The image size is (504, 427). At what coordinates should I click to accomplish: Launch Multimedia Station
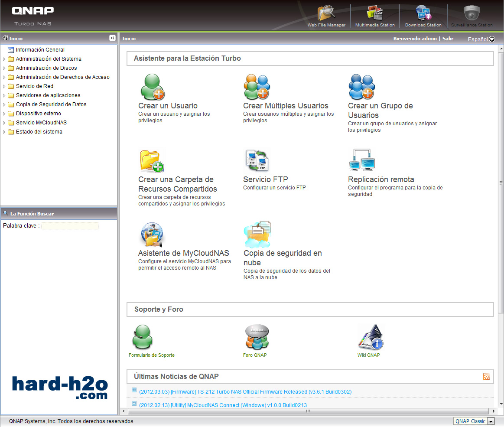point(375,13)
